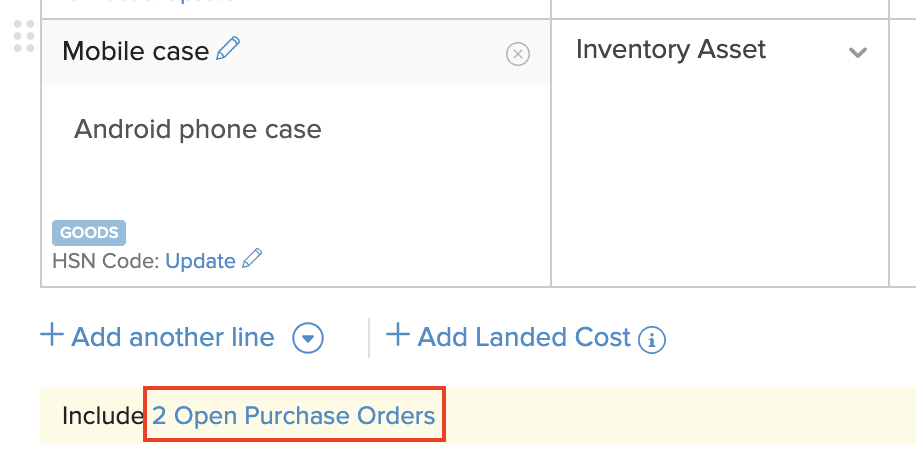
Task: Click the drag handle for the Mobile case row
Action: pyautogui.click(x=24, y=42)
